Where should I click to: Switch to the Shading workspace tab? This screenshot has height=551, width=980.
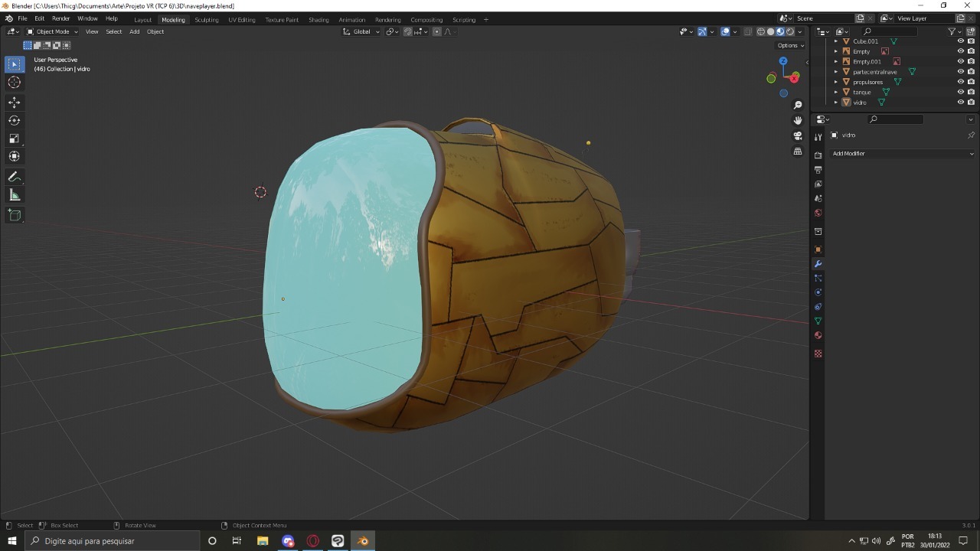pyautogui.click(x=318, y=19)
